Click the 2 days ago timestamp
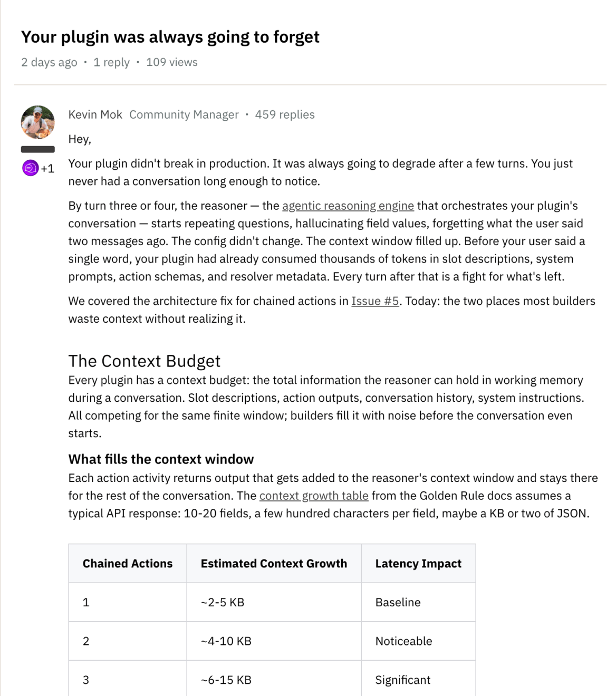Viewport: 616px width, 696px height. [x=50, y=62]
